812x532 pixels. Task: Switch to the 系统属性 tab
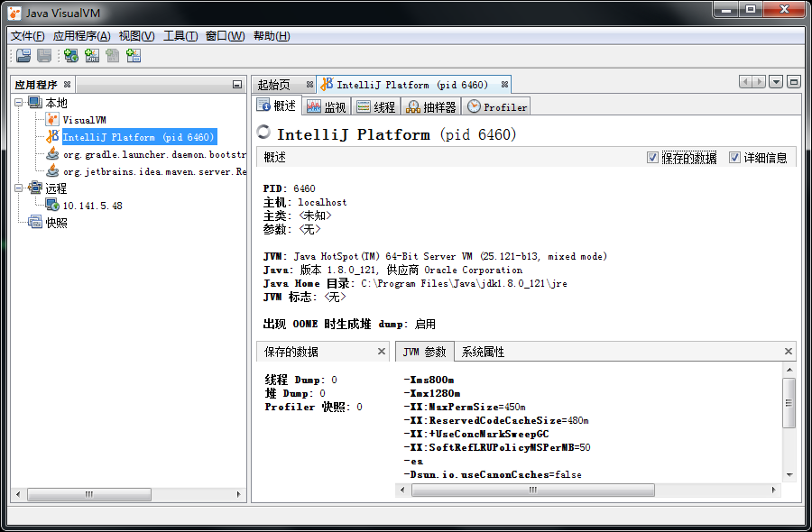pyautogui.click(x=483, y=352)
